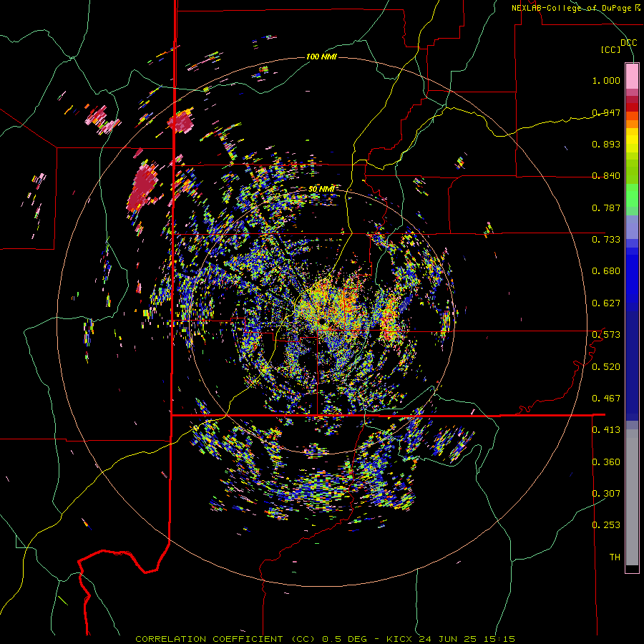Select the 0.840 scale label
The width and height of the screenshot is (644, 644).
tap(606, 176)
